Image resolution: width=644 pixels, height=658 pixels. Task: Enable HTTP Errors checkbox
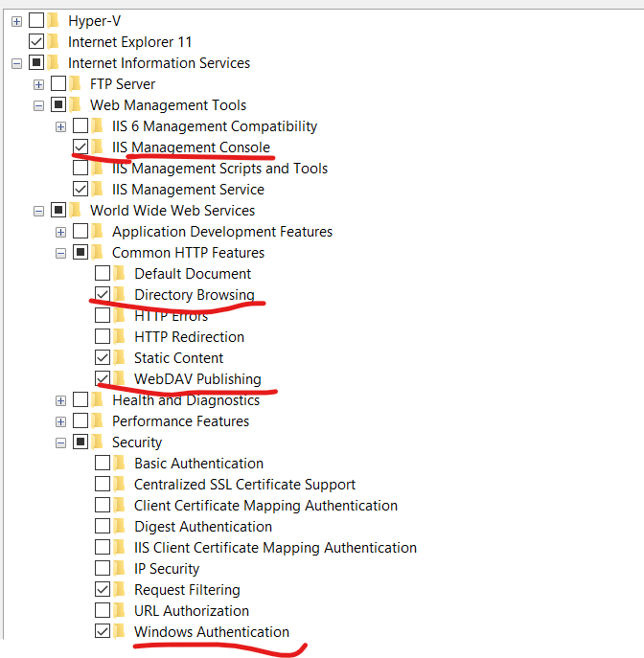point(103,315)
